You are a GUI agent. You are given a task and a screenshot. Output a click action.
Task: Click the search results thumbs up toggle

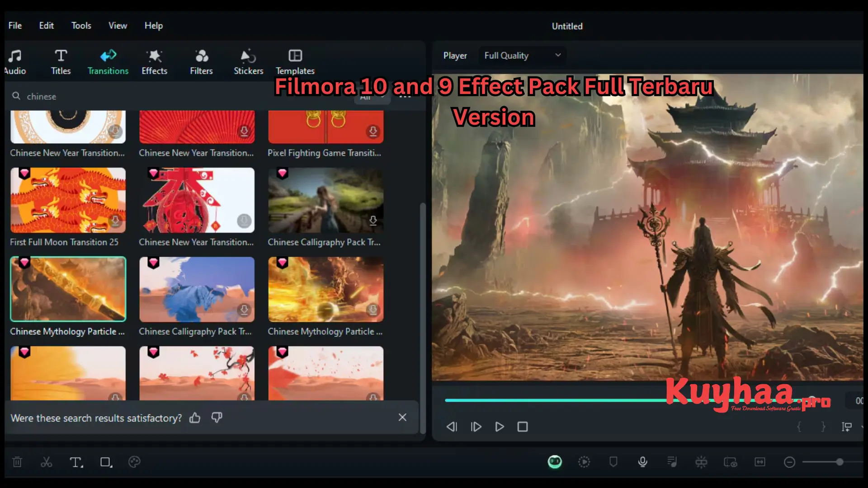[x=196, y=418]
